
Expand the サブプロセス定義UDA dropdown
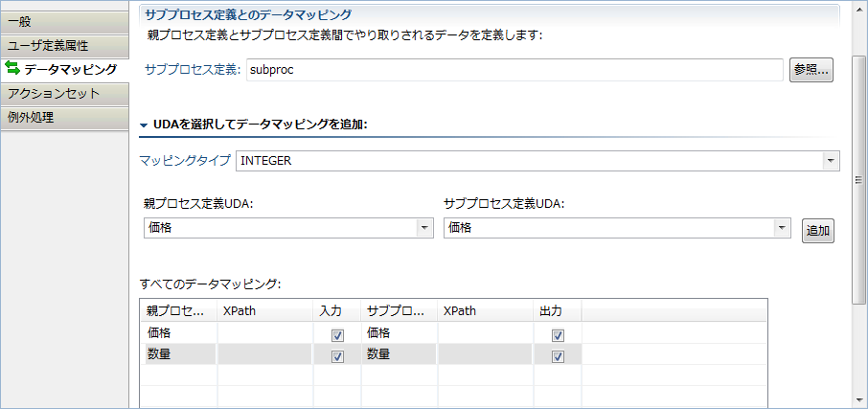pos(782,228)
